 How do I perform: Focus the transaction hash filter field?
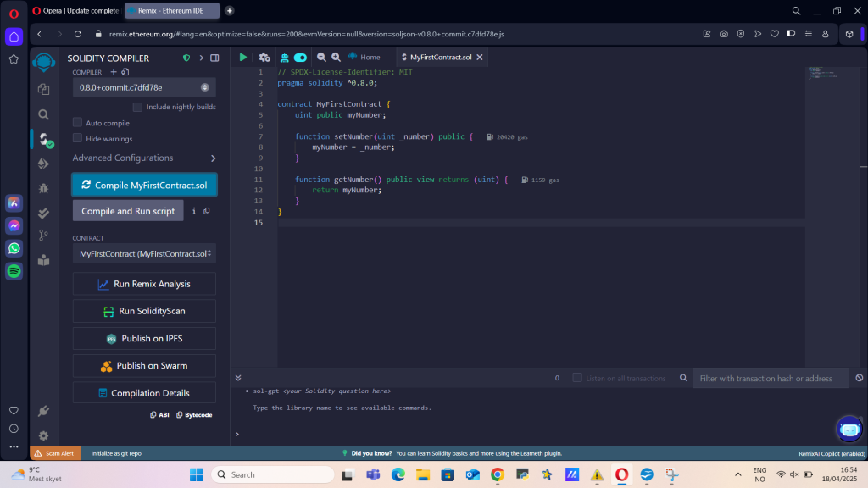770,379
